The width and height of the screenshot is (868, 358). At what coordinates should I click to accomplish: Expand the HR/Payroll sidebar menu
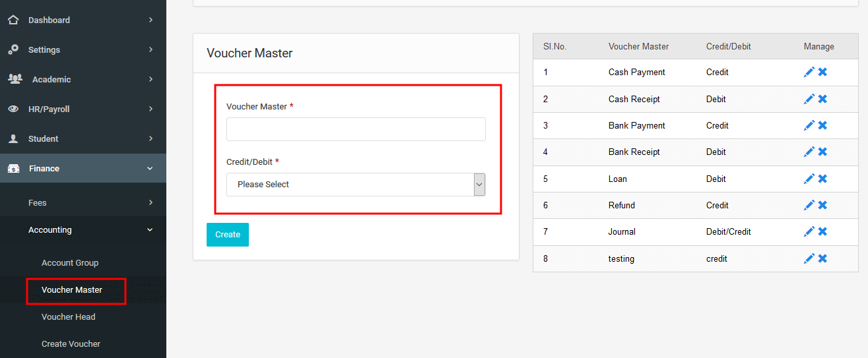83,109
